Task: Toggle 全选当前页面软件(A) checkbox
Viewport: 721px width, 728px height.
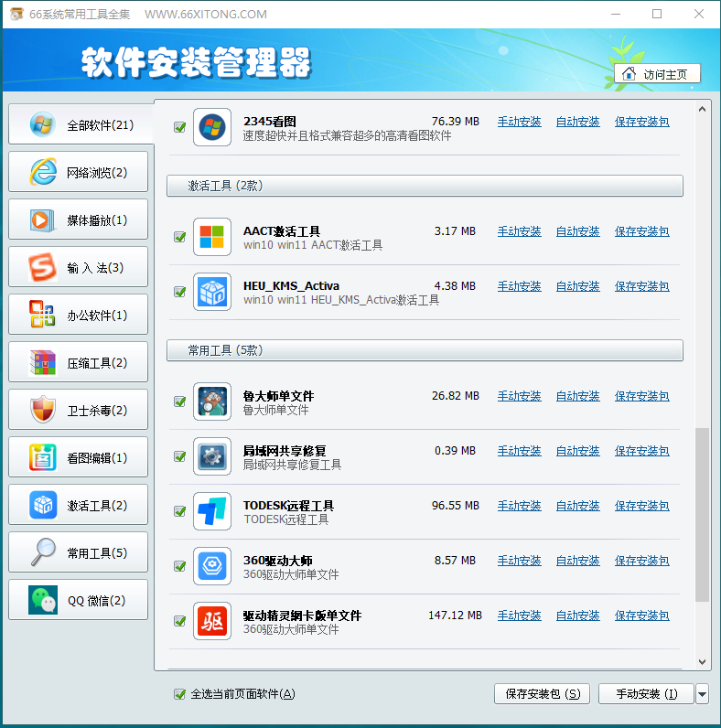Action: 179,694
